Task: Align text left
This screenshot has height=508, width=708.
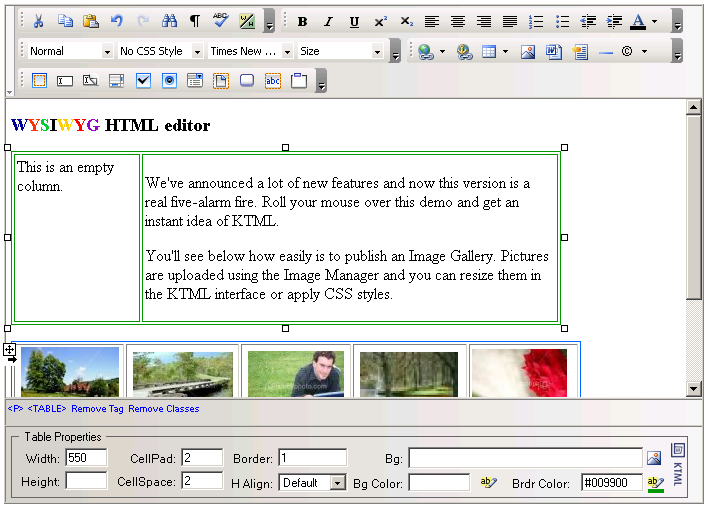Action: [x=432, y=22]
